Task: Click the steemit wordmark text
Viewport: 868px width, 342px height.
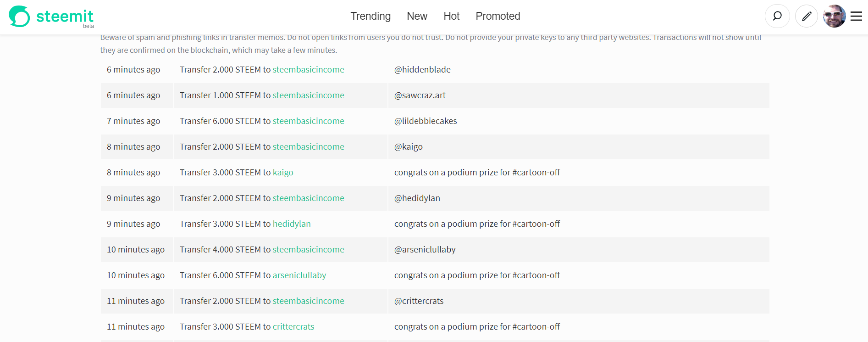Action: click(65, 17)
